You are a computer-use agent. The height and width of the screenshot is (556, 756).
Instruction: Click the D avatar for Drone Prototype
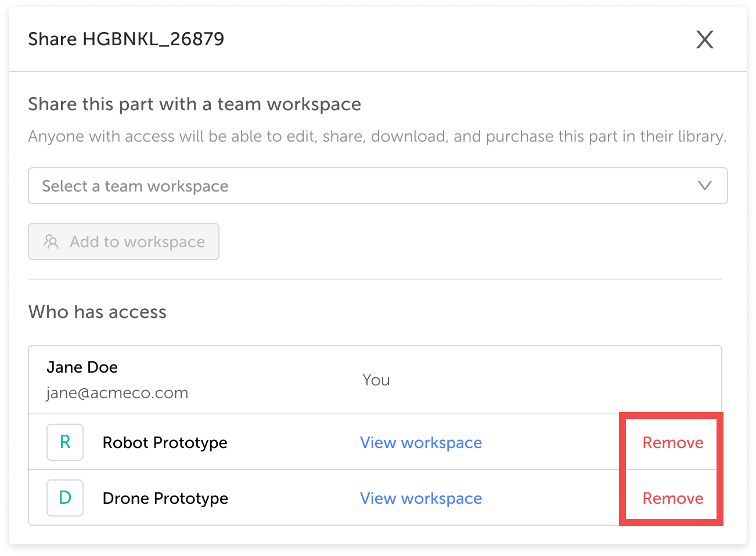click(65, 498)
